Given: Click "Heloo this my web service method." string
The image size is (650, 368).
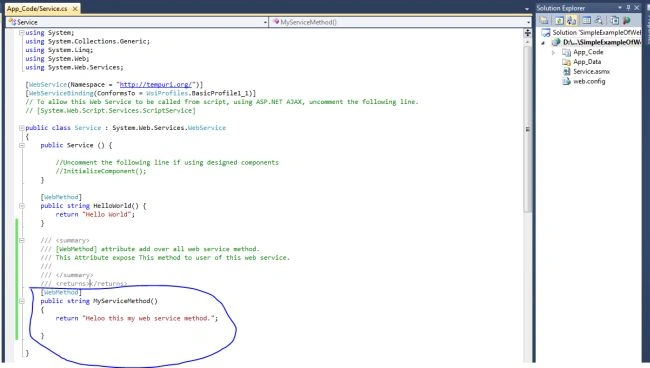Looking at the screenshot, I should tap(148, 318).
